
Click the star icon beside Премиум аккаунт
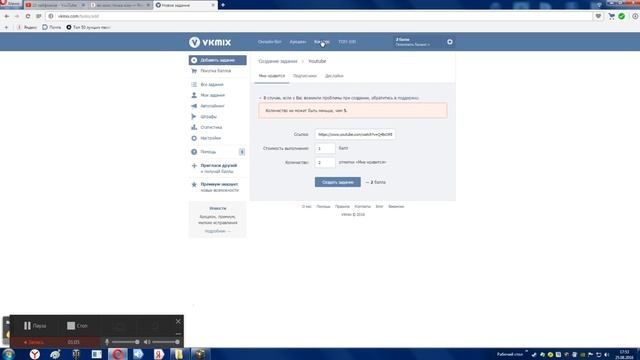tap(194, 184)
